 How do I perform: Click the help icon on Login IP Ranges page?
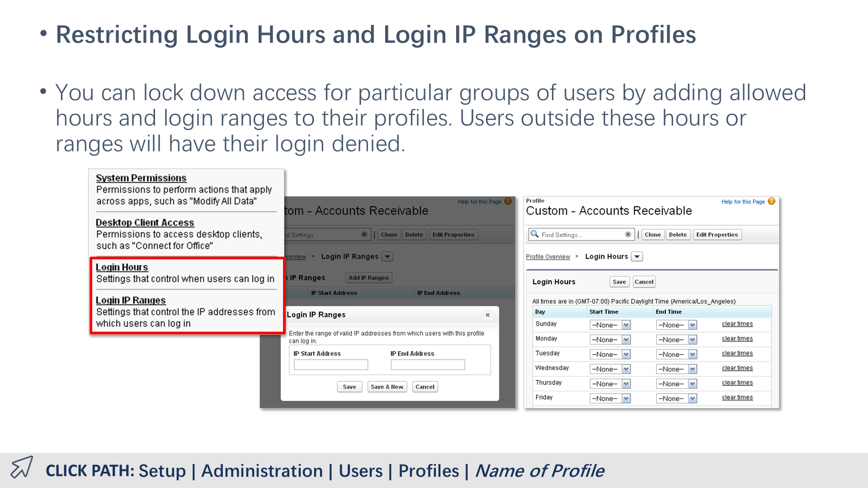[508, 201]
